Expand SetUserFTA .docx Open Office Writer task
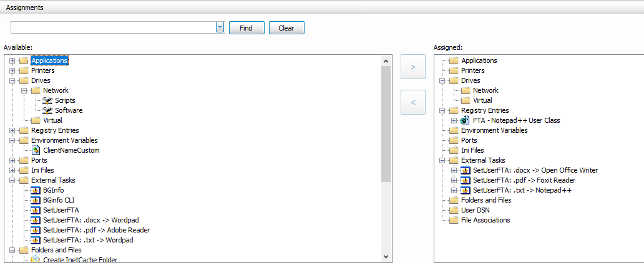Viewport: 644px width, 263px height. click(x=454, y=170)
